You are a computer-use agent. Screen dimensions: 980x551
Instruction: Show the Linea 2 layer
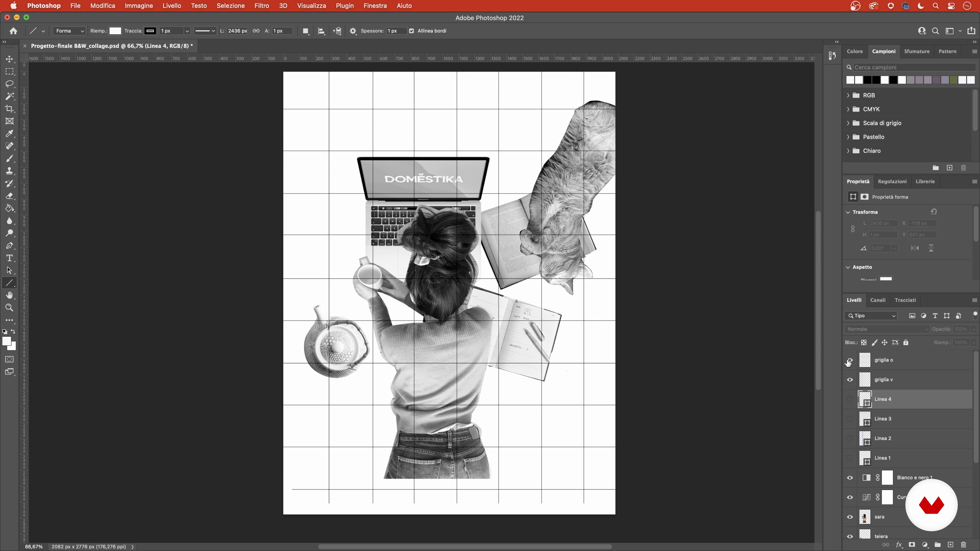click(850, 439)
